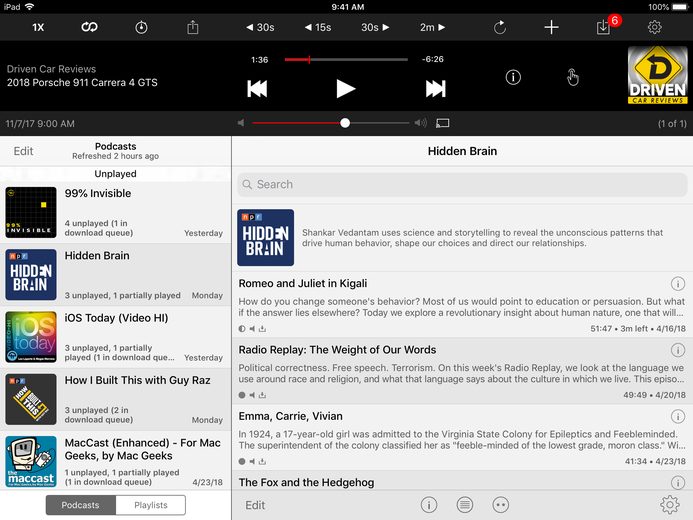Tap the Unplayed section header
Viewport: 693px width, 520px height.
point(115,174)
